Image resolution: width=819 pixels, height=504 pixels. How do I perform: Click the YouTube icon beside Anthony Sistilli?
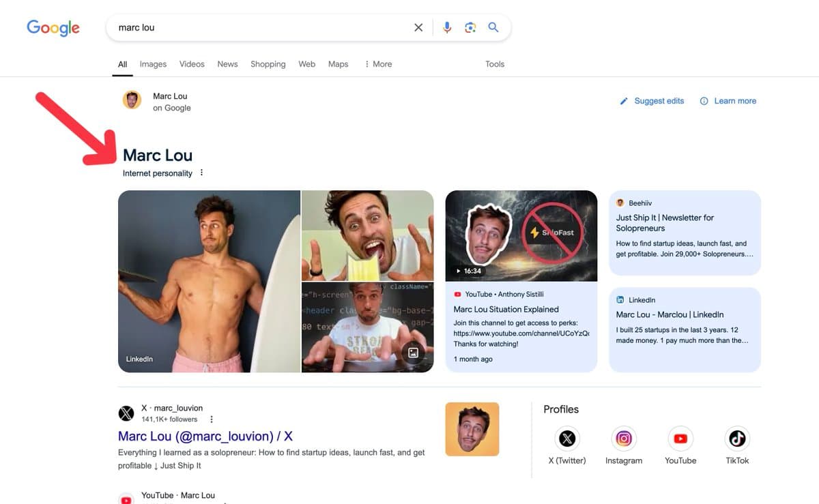pyautogui.click(x=457, y=295)
